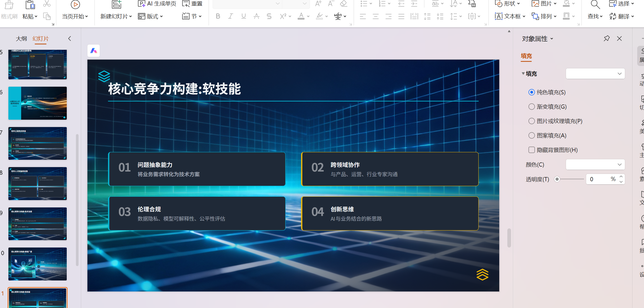The width and height of the screenshot is (644, 308).
Task: Click the reset (重置) button
Action: tap(192, 4)
